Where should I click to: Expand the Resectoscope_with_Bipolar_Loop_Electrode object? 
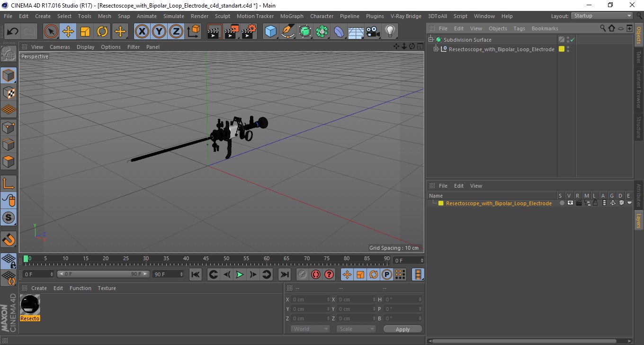(436, 49)
